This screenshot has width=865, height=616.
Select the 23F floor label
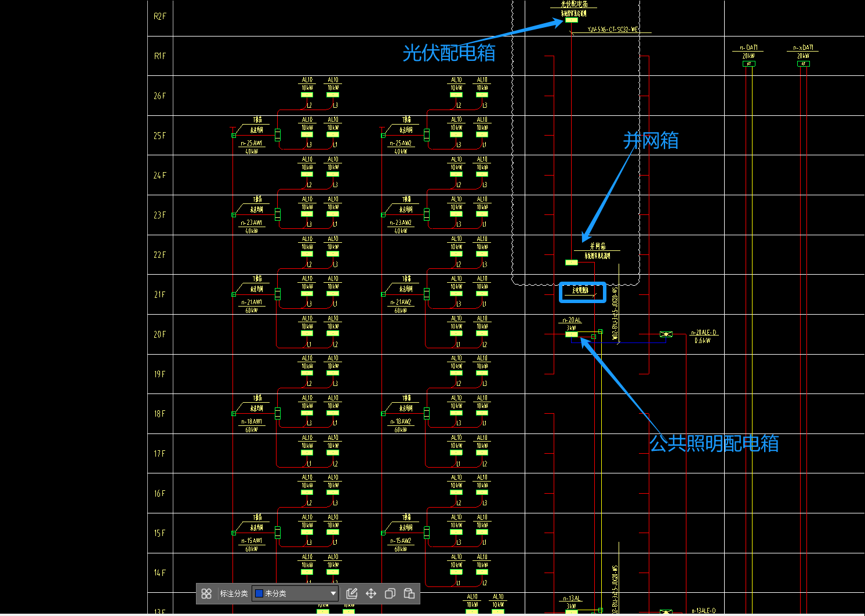160,215
